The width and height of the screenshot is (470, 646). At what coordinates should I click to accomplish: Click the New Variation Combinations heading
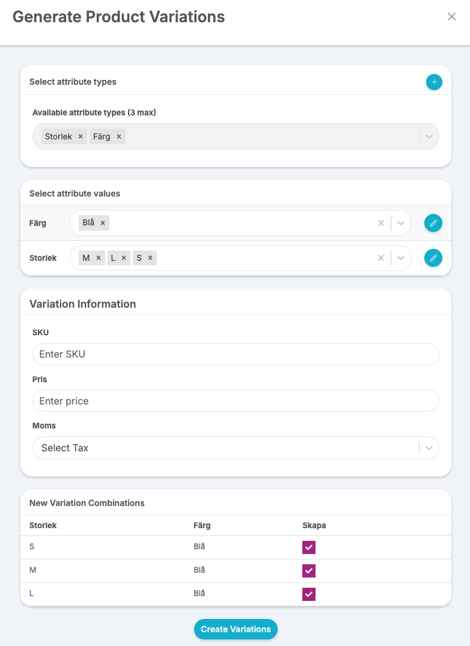coord(87,503)
